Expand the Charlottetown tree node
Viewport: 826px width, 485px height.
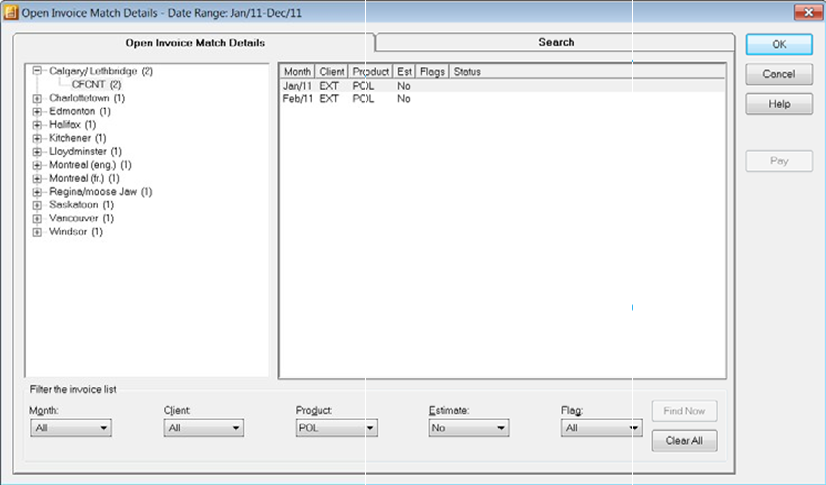tap(37, 98)
